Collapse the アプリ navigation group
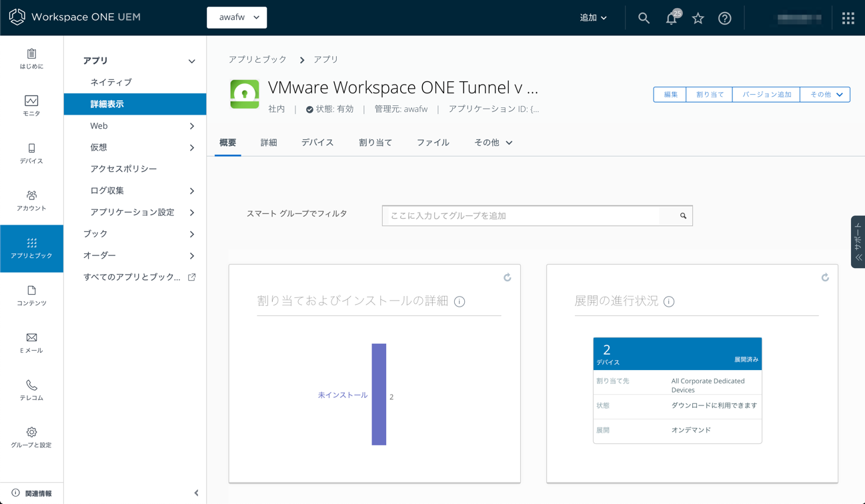The height and width of the screenshot is (504, 865). [x=191, y=61]
